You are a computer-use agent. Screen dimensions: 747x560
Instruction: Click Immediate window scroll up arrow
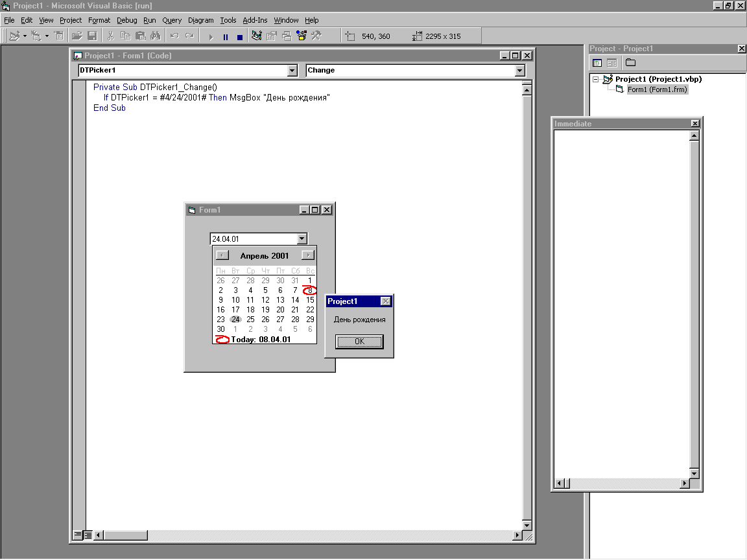tap(694, 135)
